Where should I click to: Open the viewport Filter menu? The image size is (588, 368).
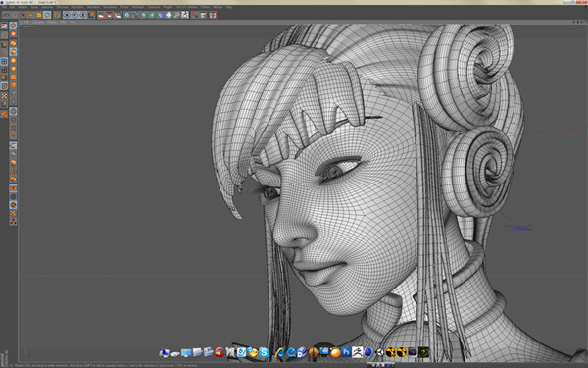[63, 22]
